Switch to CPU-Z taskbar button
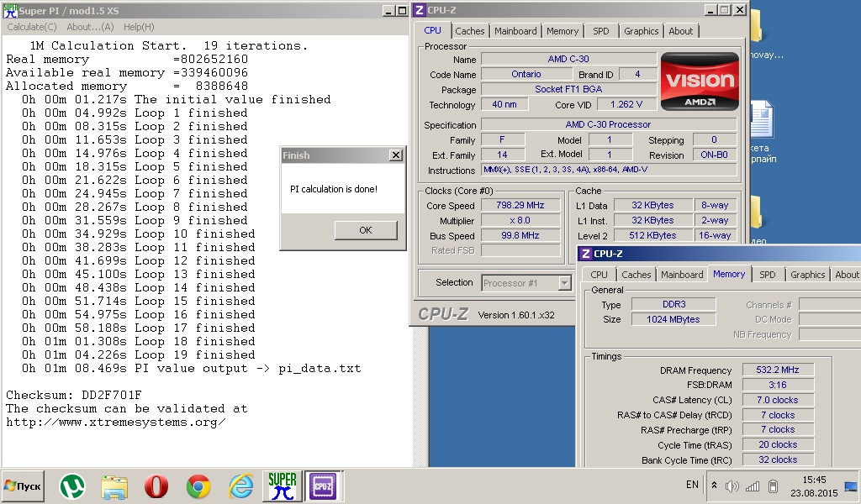861x504 pixels. (x=323, y=486)
